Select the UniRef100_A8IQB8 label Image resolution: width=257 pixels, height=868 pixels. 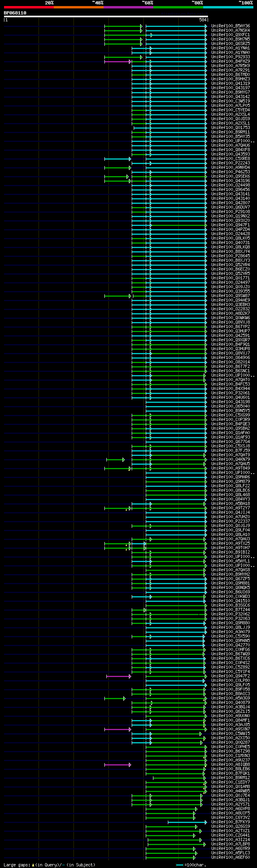coord(230,764)
